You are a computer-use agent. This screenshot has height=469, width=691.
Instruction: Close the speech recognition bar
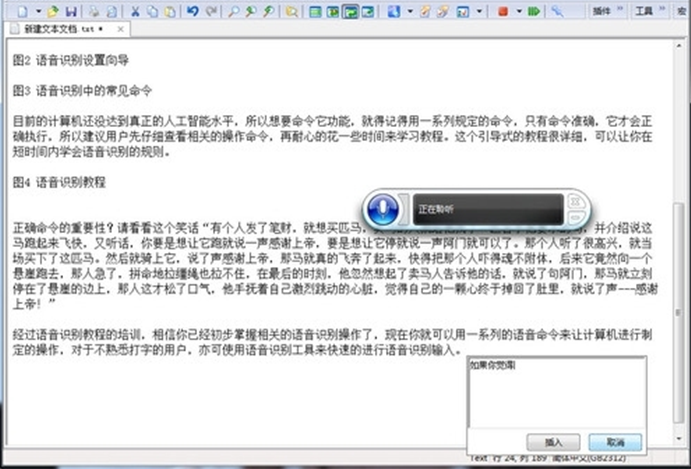click(577, 201)
